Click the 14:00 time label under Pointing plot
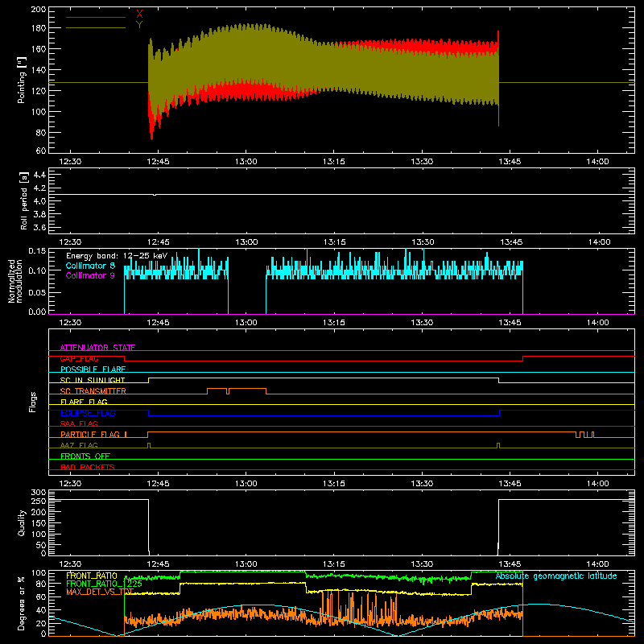 pyautogui.click(x=597, y=162)
